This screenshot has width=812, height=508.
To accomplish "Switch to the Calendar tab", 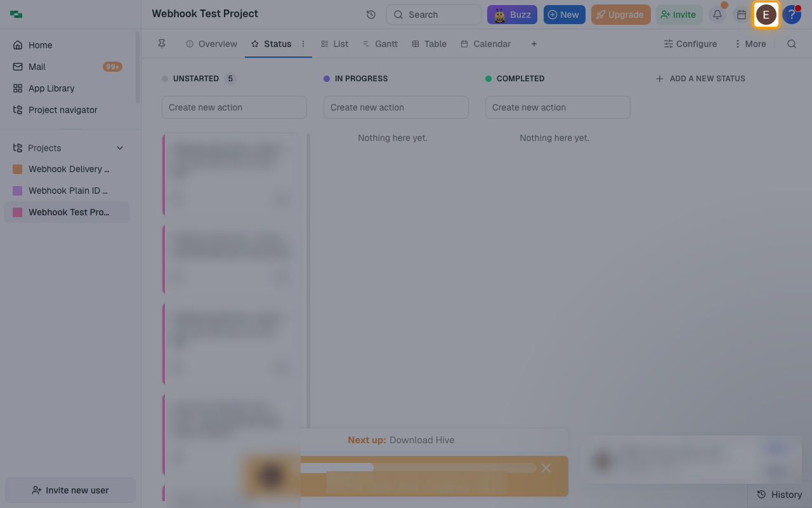I will tap(486, 44).
